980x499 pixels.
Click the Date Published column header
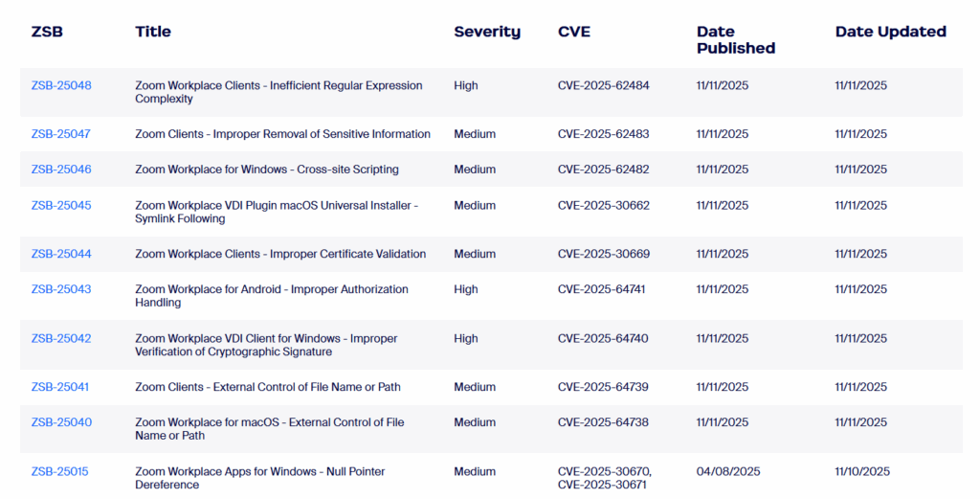(735, 39)
